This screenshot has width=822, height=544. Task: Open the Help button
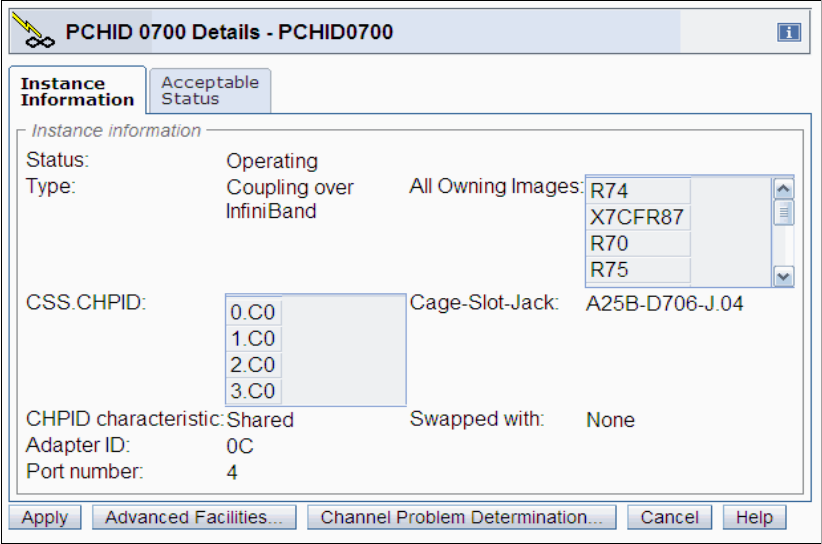754,517
